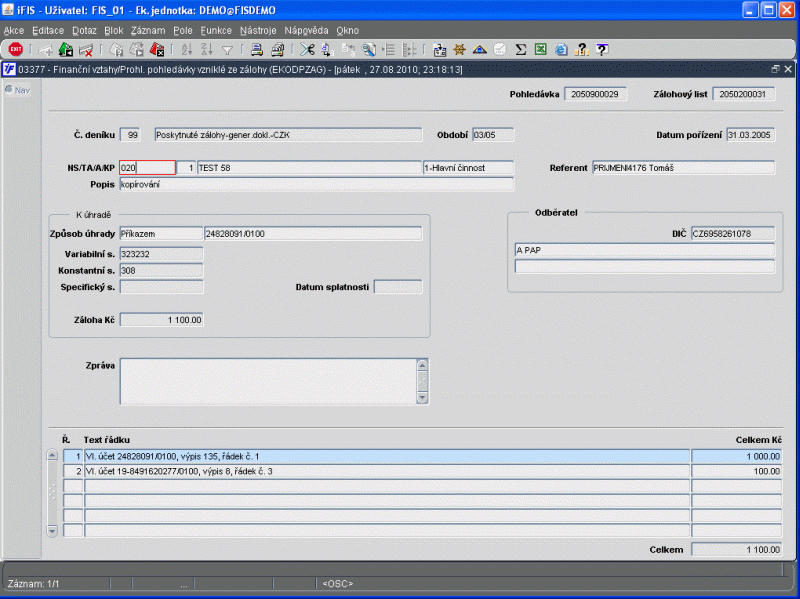
Task: Click the sort descending Z-A icon
Action: pos(207,49)
